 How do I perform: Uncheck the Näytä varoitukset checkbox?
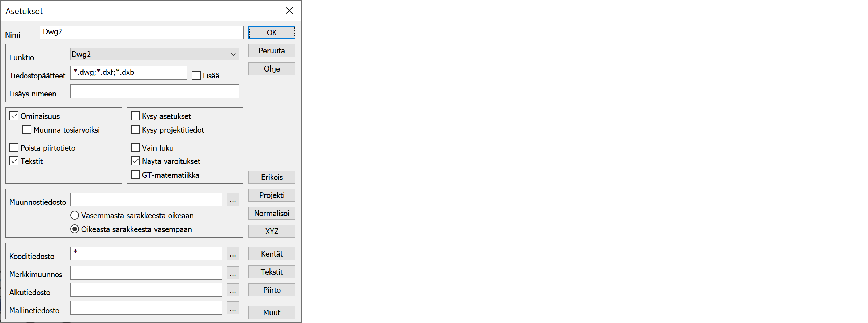click(x=135, y=161)
